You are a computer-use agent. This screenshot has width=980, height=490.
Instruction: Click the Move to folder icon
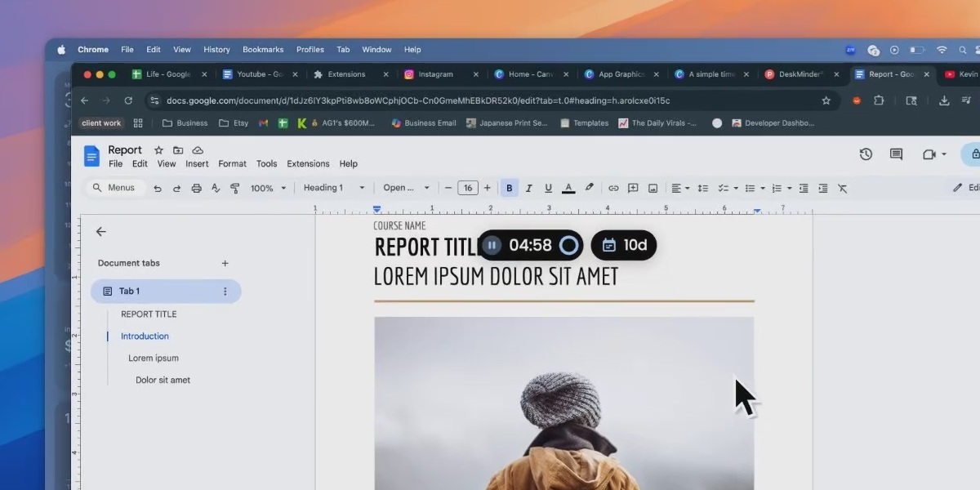178,150
